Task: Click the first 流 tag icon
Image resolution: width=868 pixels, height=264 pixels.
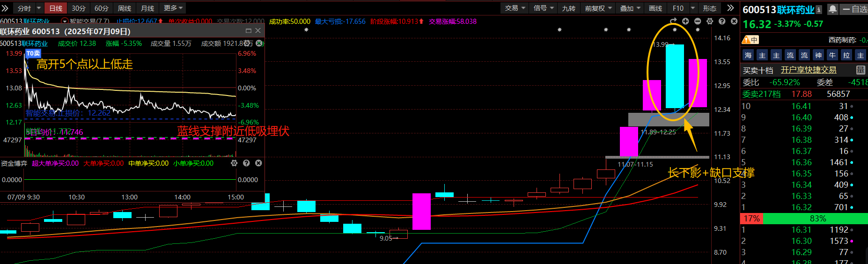Action: tap(790, 55)
